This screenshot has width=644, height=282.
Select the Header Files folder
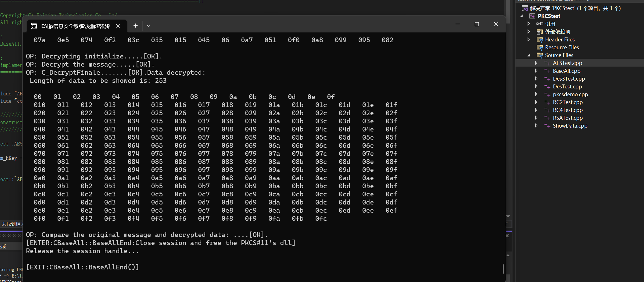click(x=560, y=39)
